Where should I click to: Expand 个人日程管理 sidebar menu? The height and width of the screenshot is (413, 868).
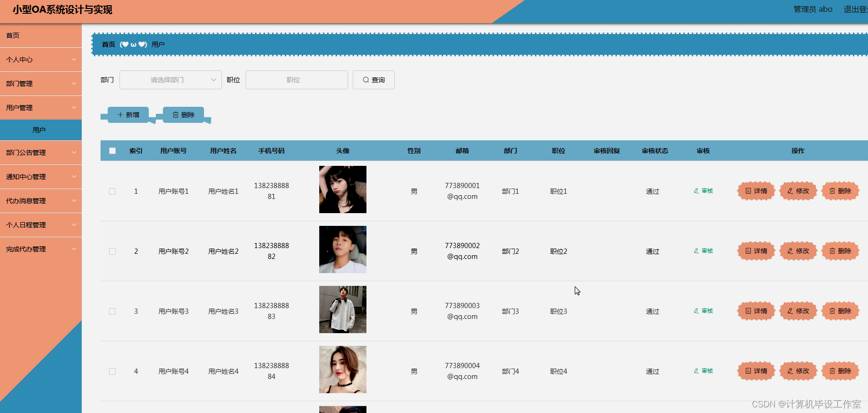pos(41,225)
